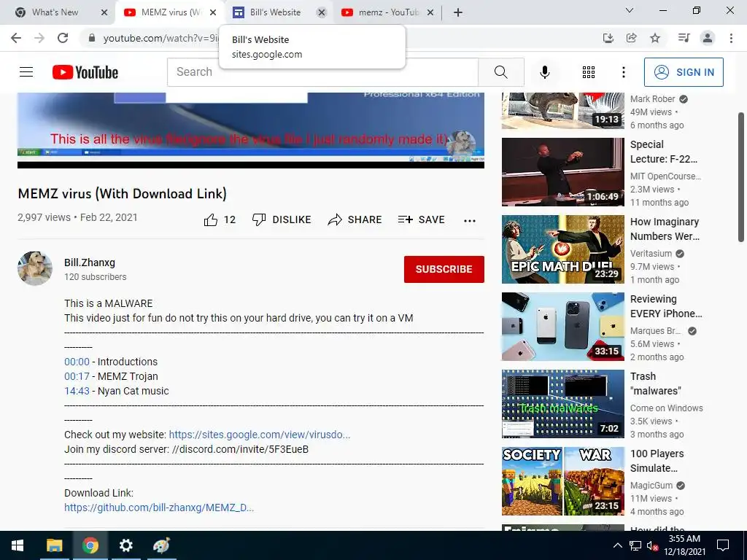Close the memz - YouTube tab

click(430, 12)
